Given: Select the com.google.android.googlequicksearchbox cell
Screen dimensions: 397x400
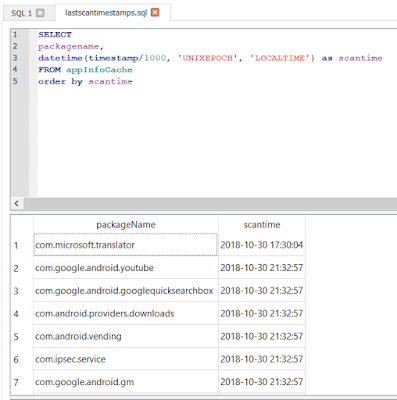Looking at the screenshot, I should pyautogui.click(x=126, y=291).
